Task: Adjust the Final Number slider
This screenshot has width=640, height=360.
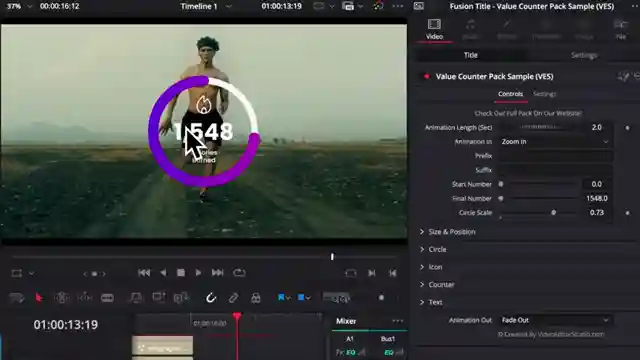Action: tap(539, 198)
